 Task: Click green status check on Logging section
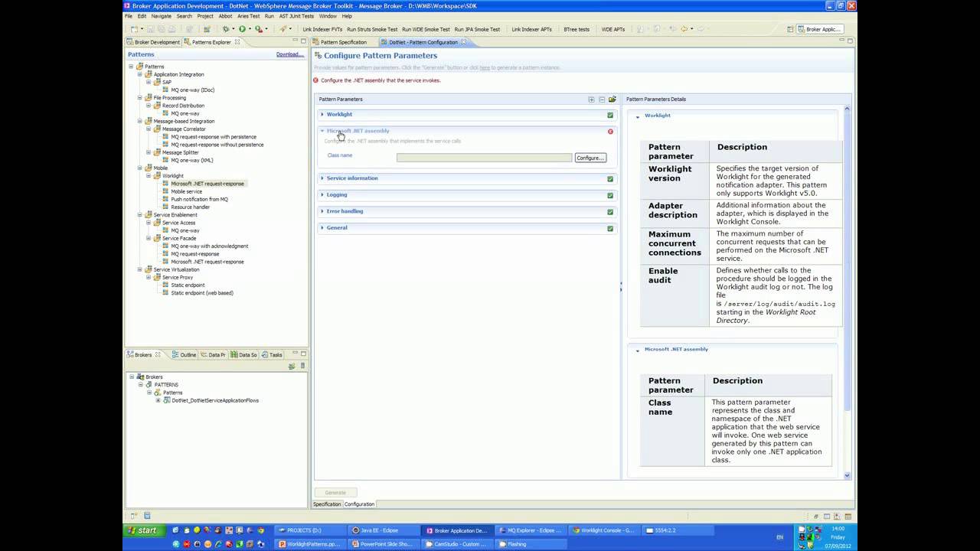coord(610,195)
